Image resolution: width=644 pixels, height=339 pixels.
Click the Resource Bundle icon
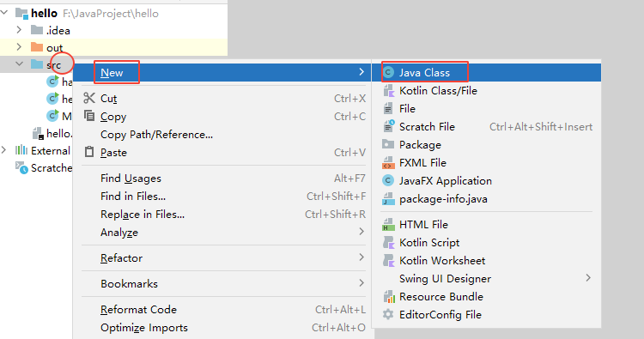(x=388, y=297)
